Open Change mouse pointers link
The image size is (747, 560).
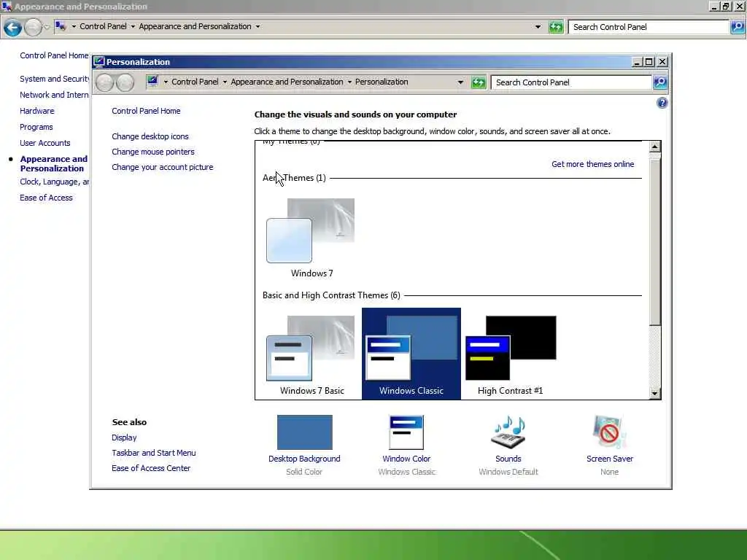[153, 152]
